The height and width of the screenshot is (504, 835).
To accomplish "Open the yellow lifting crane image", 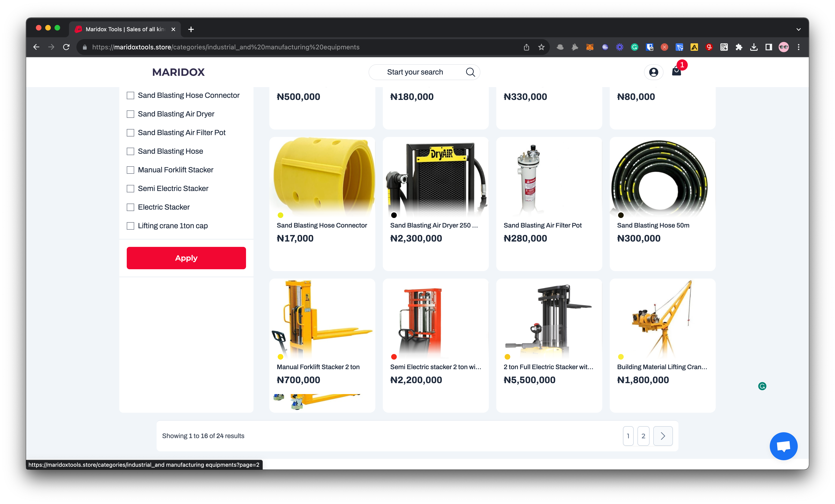I will pyautogui.click(x=662, y=318).
